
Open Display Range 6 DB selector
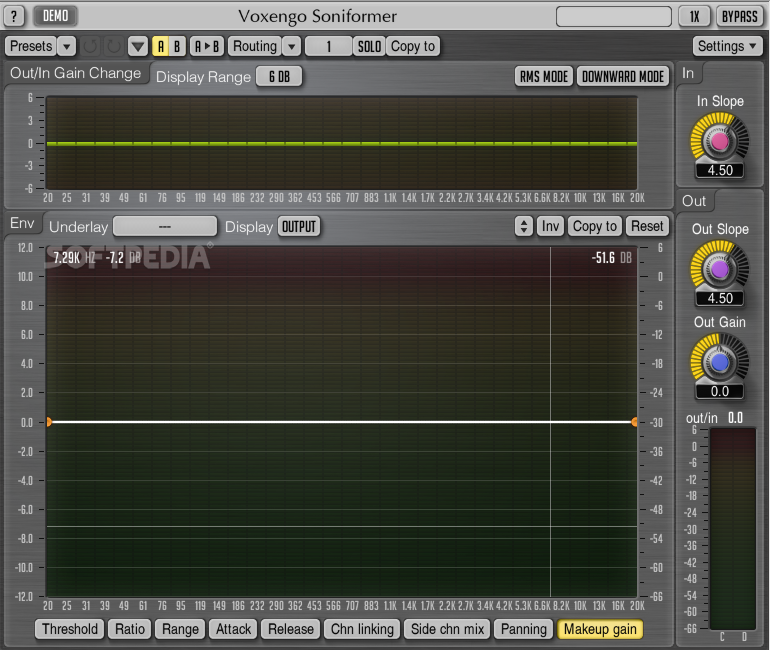coord(279,77)
